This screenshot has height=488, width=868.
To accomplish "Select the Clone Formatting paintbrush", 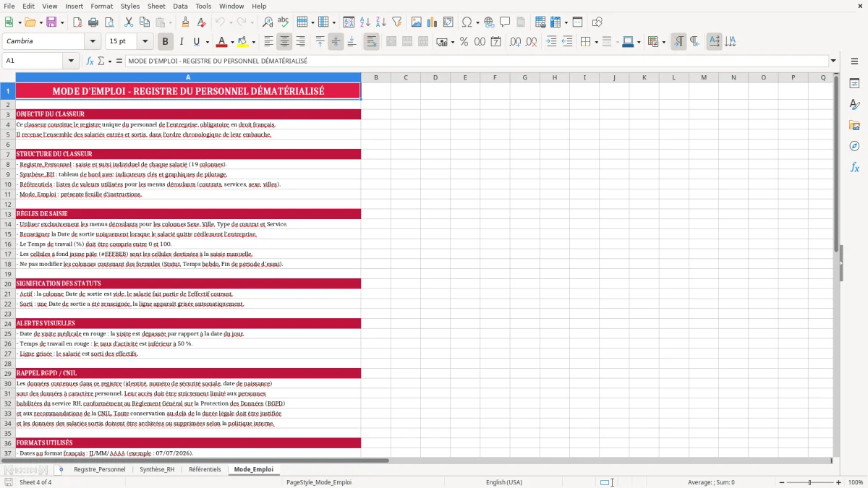I will [x=186, y=22].
